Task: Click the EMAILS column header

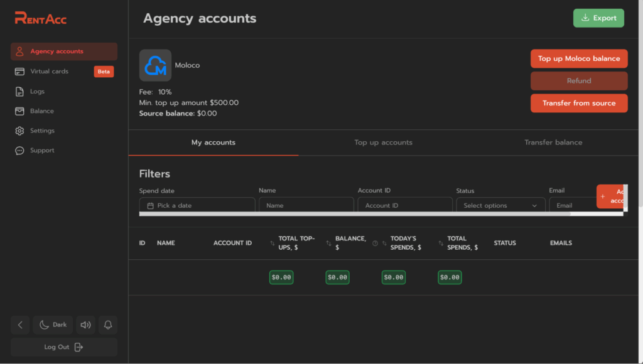Action: pyautogui.click(x=561, y=243)
